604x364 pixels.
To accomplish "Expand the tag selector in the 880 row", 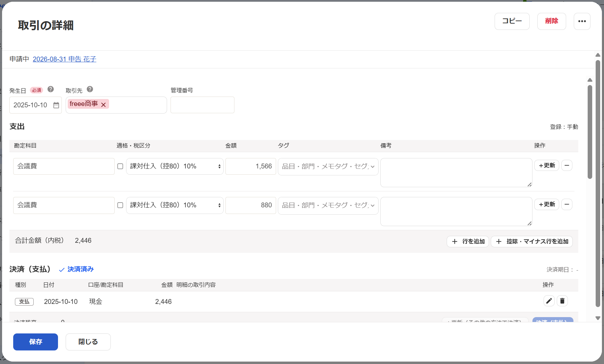I will (328, 205).
